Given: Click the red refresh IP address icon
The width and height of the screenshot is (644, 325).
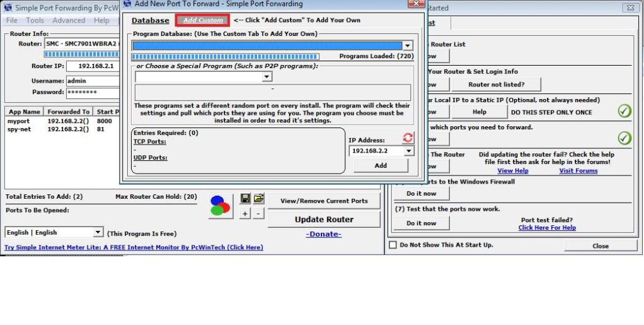Looking at the screenshot, I should pyautogui.click(x=408, y=138).
